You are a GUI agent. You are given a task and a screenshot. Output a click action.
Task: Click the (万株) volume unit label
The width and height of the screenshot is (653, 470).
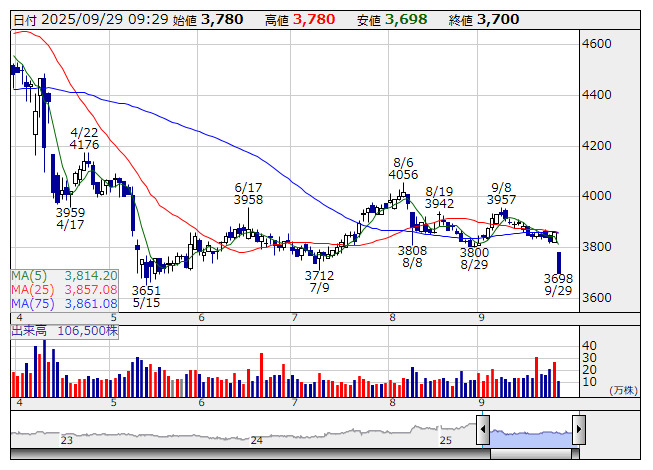tap(623, 390)
